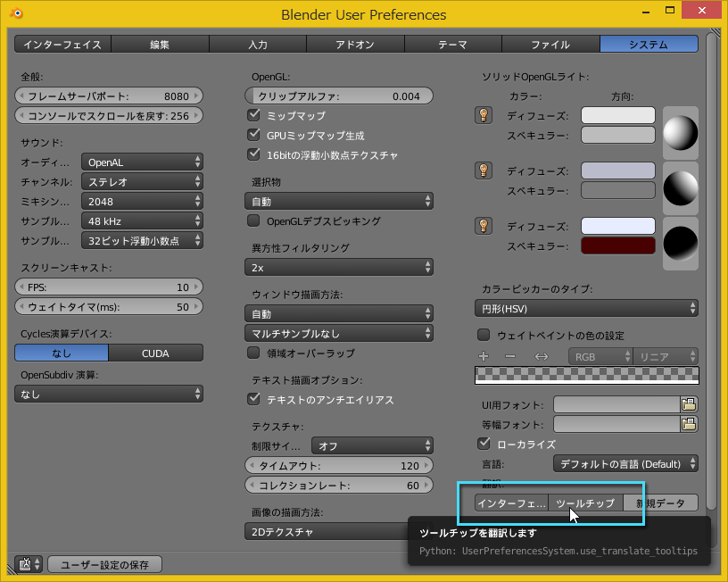Viewport: 728px width, 582px height.
Task: Click タイムアウト 120 value field
Action: [339, 465]
